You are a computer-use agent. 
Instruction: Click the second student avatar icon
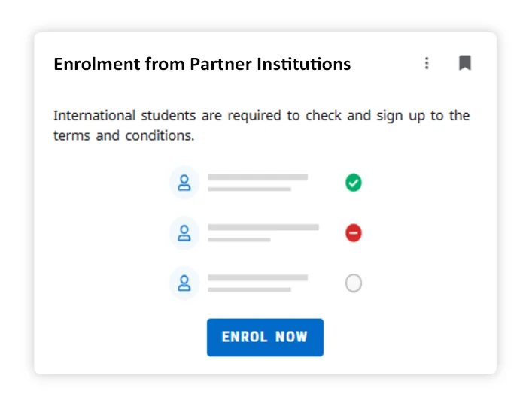pyautogui.click(x=184, y=233)
